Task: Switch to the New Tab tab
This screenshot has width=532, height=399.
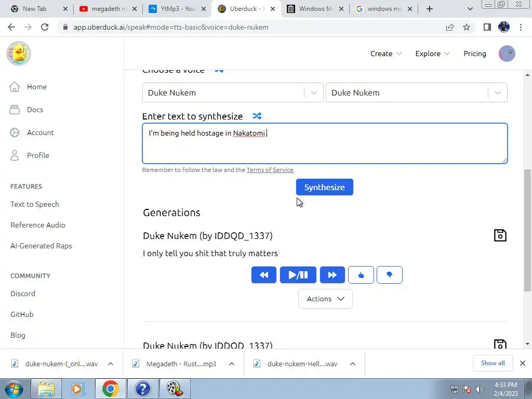Action: 34,9
